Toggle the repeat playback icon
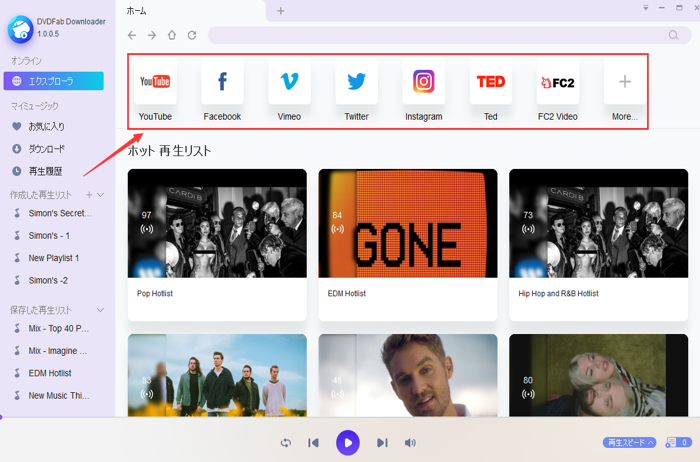This screenshot has height=462, width=700. coord(286,443)
